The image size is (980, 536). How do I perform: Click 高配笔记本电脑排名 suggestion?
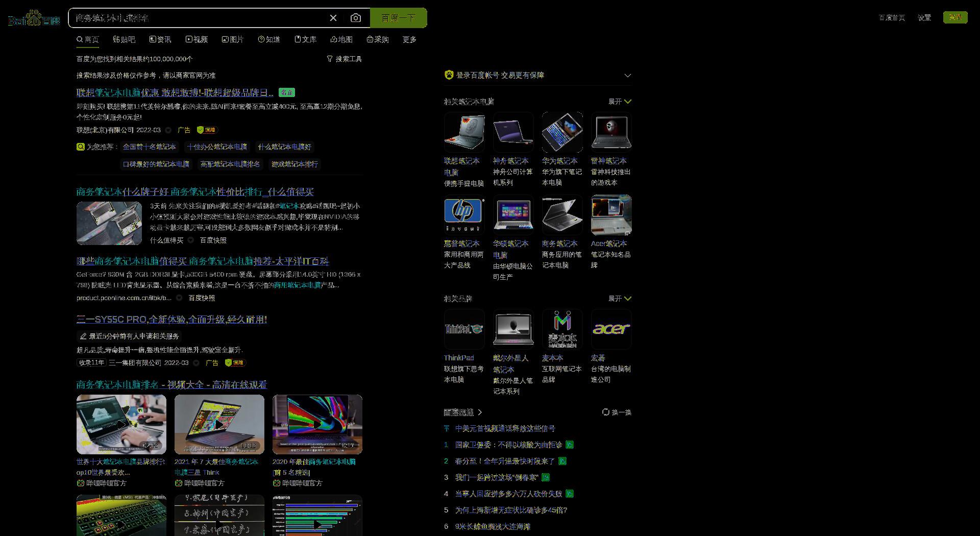tap(230, 164)
